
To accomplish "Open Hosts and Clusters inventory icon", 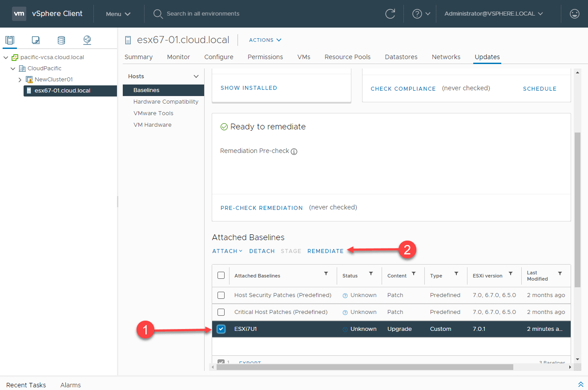I will pos(10,40).
